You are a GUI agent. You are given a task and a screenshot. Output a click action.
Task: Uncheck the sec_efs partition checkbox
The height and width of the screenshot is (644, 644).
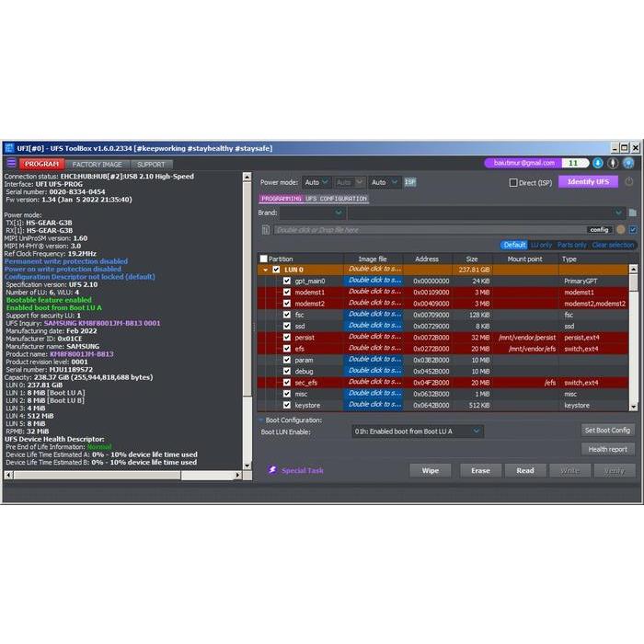[287, 383]
